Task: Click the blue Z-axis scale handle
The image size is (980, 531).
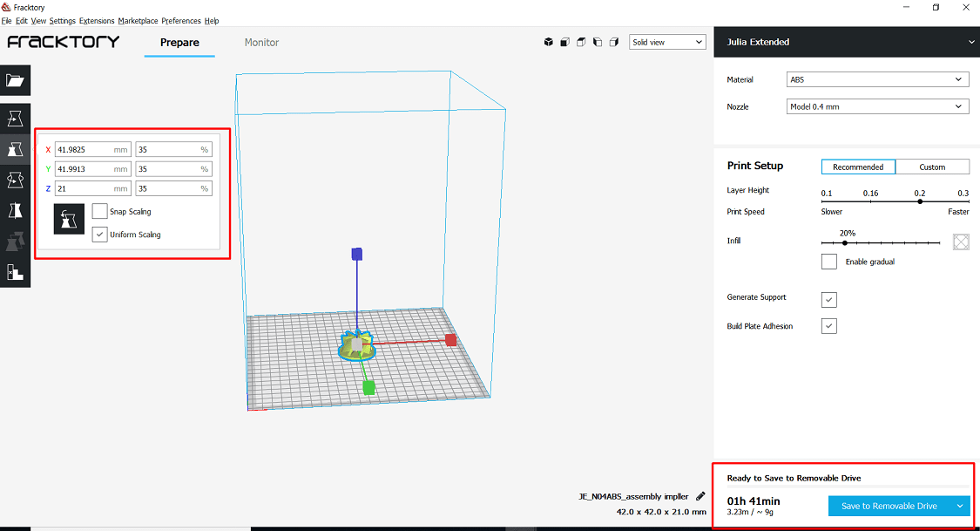Action: point(357,254)
